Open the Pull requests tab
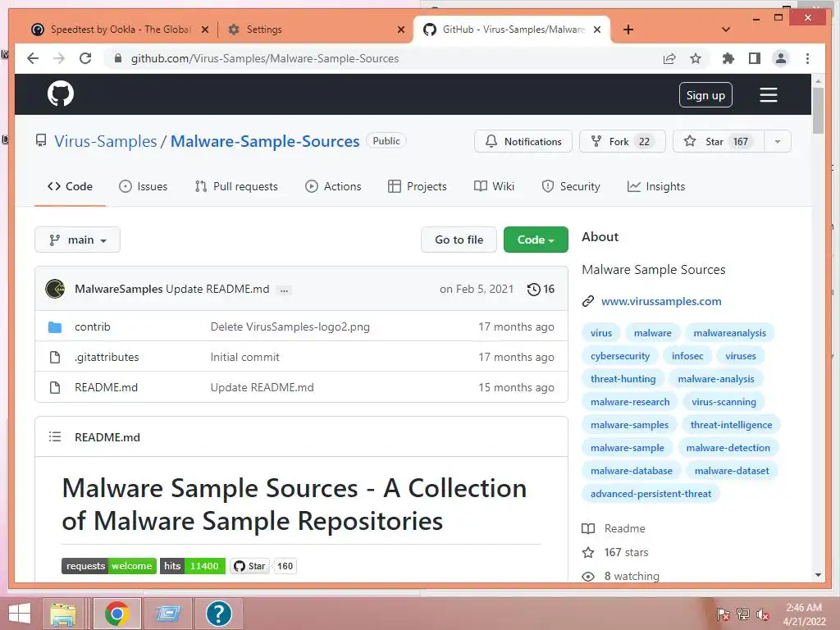 coord(236,186)
